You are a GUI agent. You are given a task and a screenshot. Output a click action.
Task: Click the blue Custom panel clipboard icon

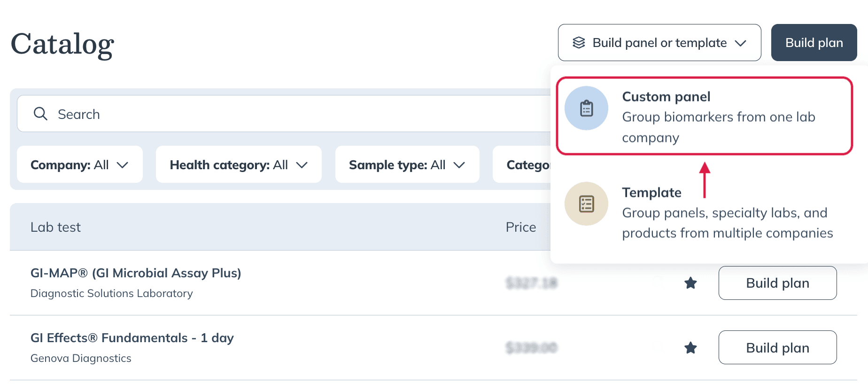586,108
